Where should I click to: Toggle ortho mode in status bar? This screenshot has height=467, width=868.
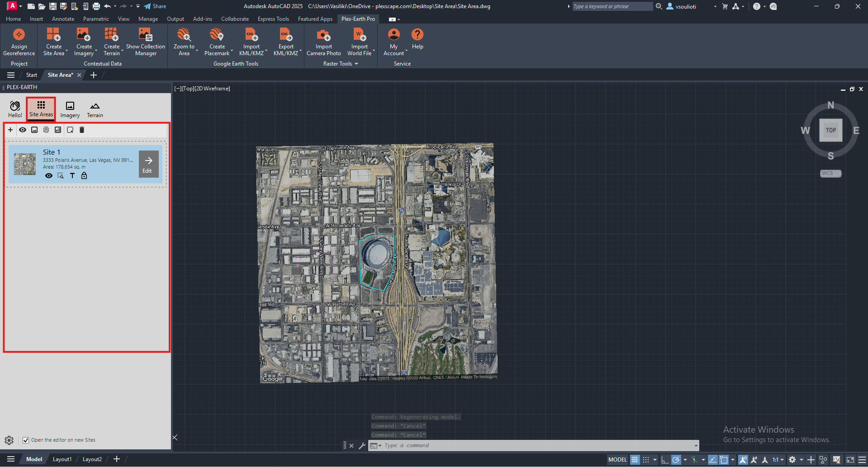pyautogui.click(x=665, y=460)
